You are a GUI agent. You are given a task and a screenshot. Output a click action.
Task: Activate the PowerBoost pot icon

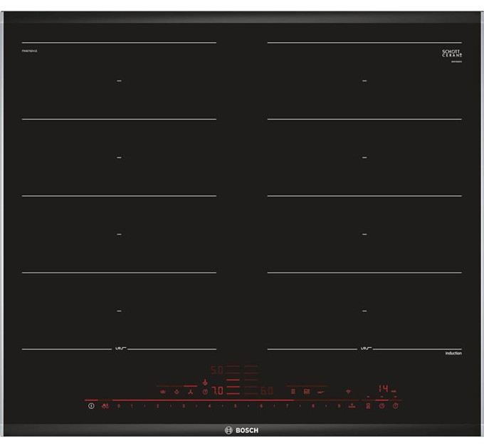352,406
